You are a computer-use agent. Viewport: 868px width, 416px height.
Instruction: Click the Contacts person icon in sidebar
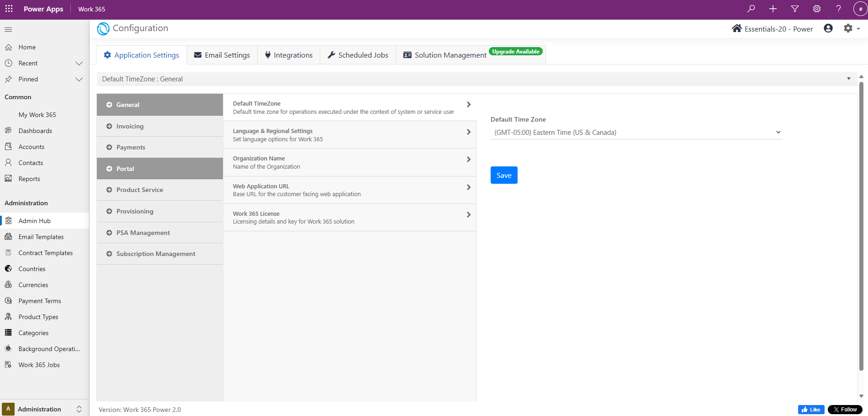tap(8, 162)
